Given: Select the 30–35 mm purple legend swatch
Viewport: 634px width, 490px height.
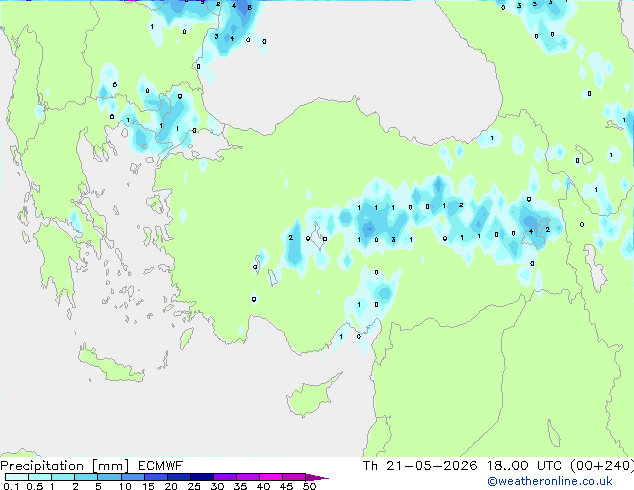Looking at the screenshot, I should [225, 477].
